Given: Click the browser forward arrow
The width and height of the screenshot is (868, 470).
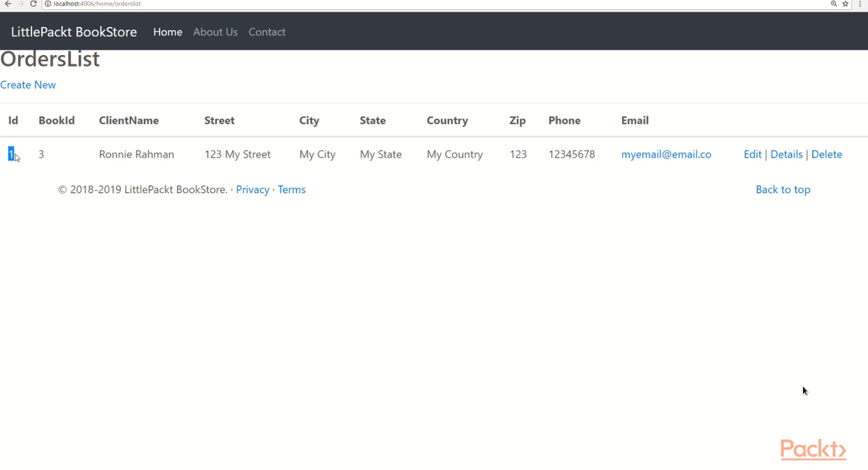Looking at the screenshot, I should click(x=20, y=4).
